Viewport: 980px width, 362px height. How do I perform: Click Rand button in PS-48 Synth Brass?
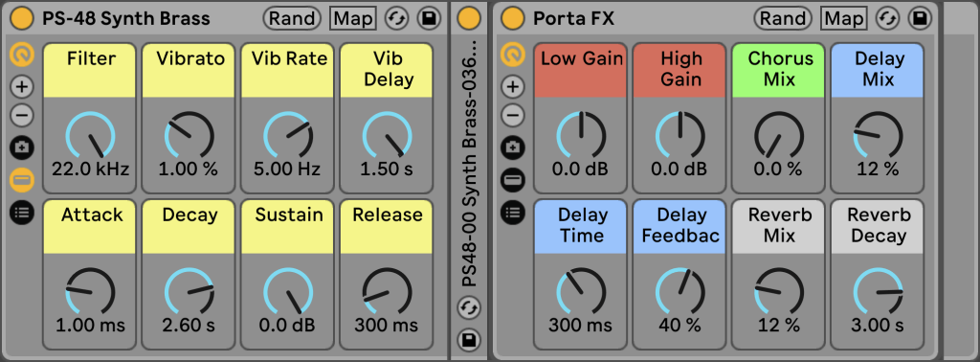(x=292, y=18)
